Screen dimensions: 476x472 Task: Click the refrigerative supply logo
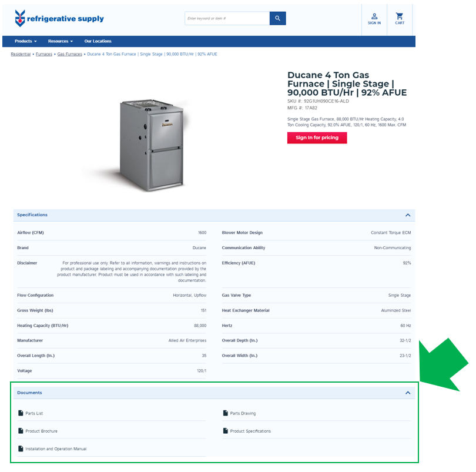click(59, 19)
